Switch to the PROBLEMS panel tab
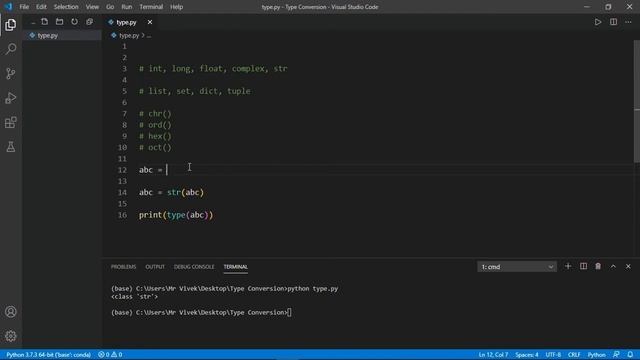This screenshot has height=360, width=640. coord(123,267)
